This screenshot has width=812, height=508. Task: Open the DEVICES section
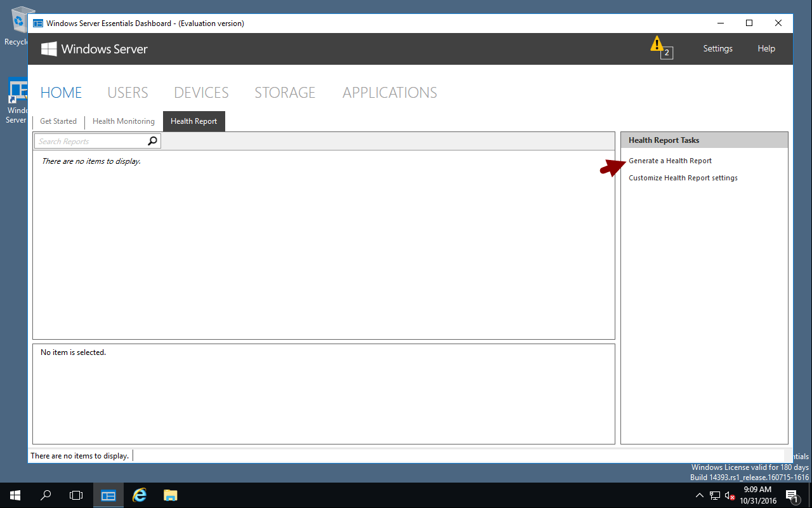(x=201, y=93)
